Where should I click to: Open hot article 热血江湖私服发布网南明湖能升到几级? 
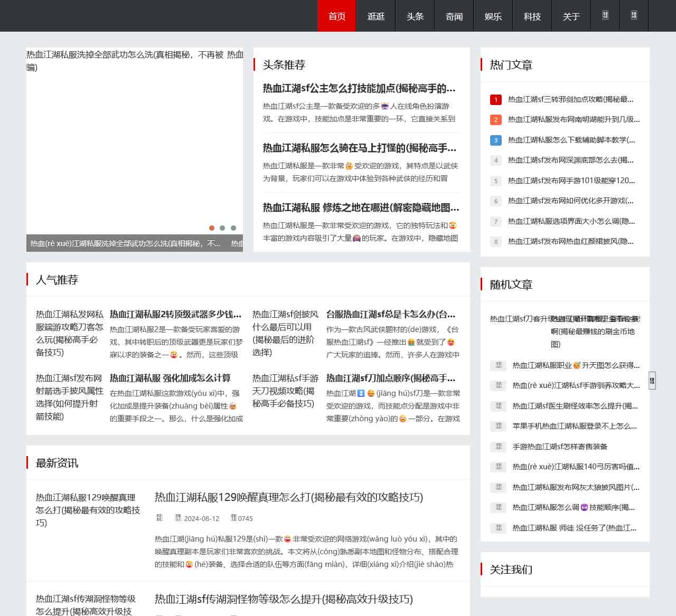[x=574, y=119]
